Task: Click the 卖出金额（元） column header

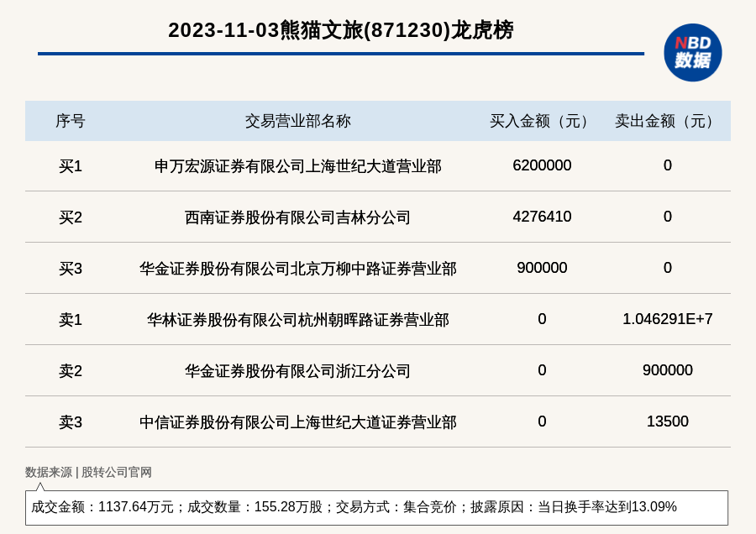Action: pyautogui.click(x=667, y=121)
